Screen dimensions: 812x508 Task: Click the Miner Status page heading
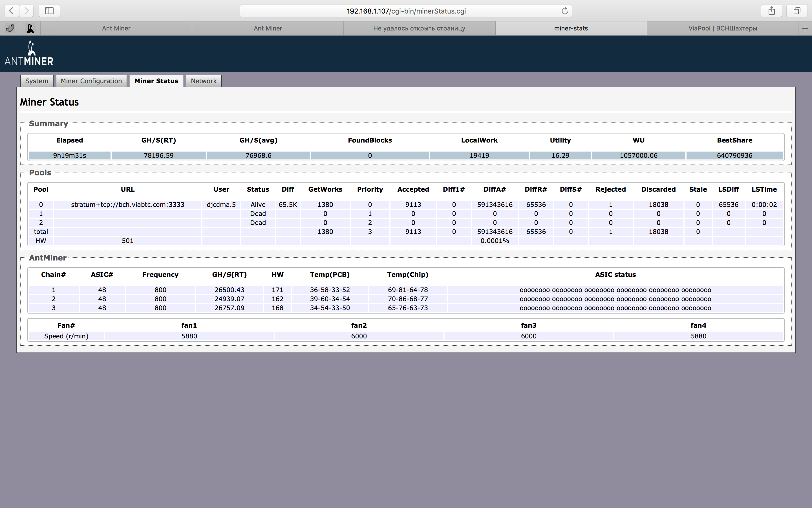point(49,102)
